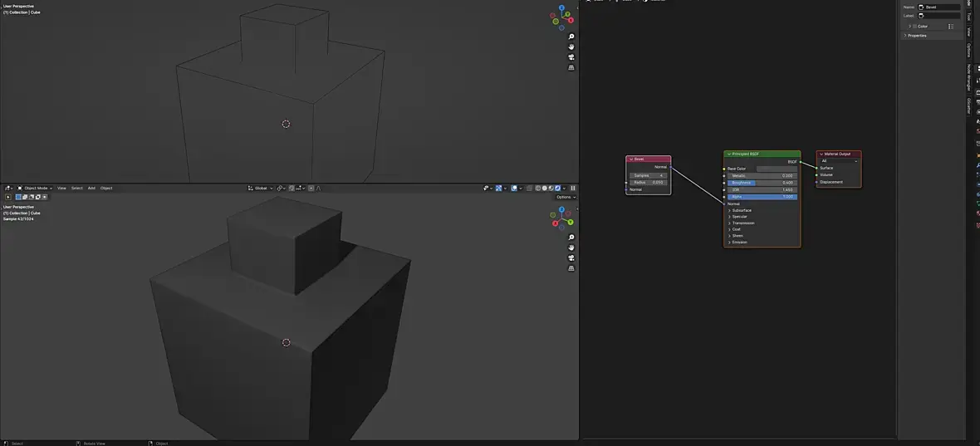Enable the custom node Color checkbox
The height and width of the screenshot is (446, 980).
915,27
